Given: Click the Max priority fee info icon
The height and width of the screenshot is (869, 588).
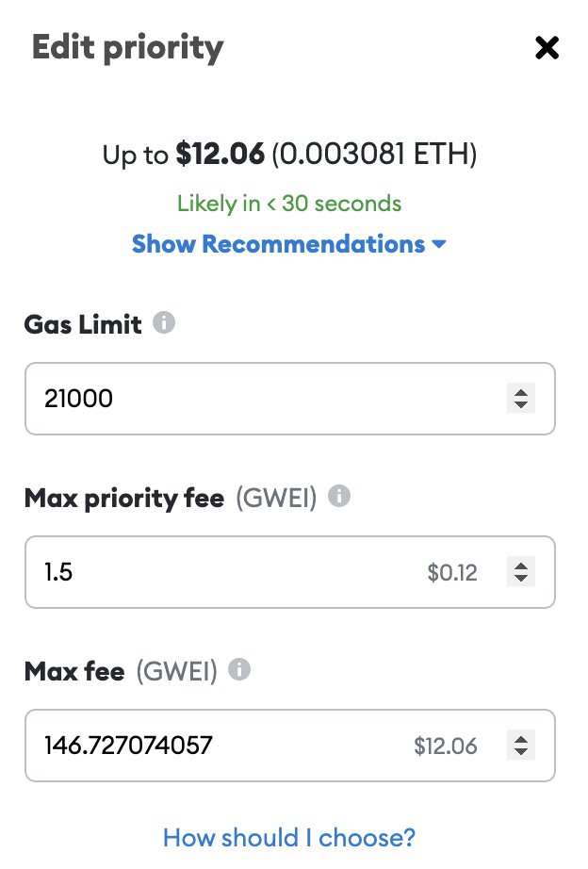Looking at the screenshot, I should point(340,497).
